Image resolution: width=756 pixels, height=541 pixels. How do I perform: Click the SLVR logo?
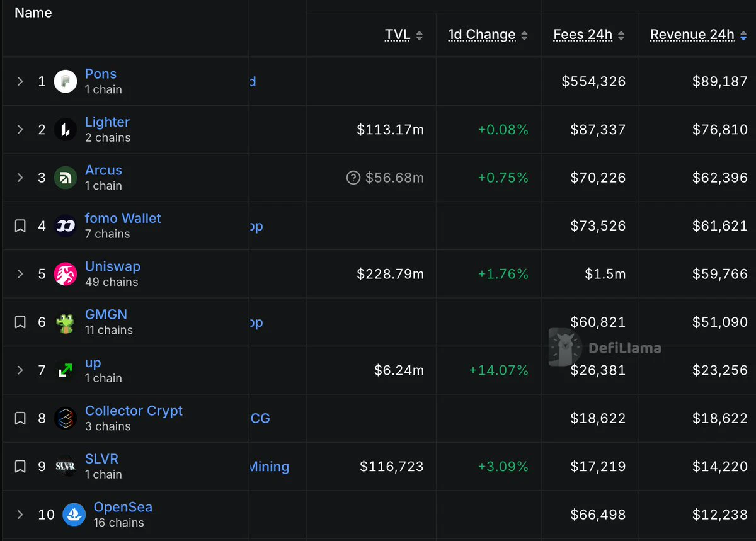(66, 467)
